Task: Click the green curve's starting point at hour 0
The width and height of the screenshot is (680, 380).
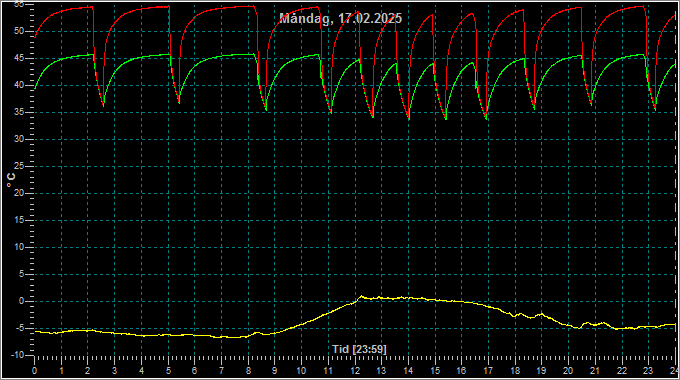Action: tap(35, 88)
